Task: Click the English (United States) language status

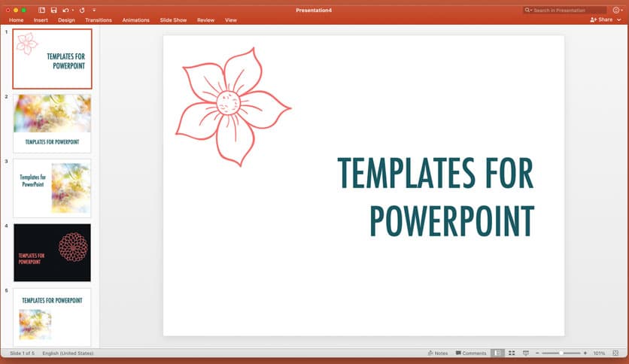Action: coord(68,353)
